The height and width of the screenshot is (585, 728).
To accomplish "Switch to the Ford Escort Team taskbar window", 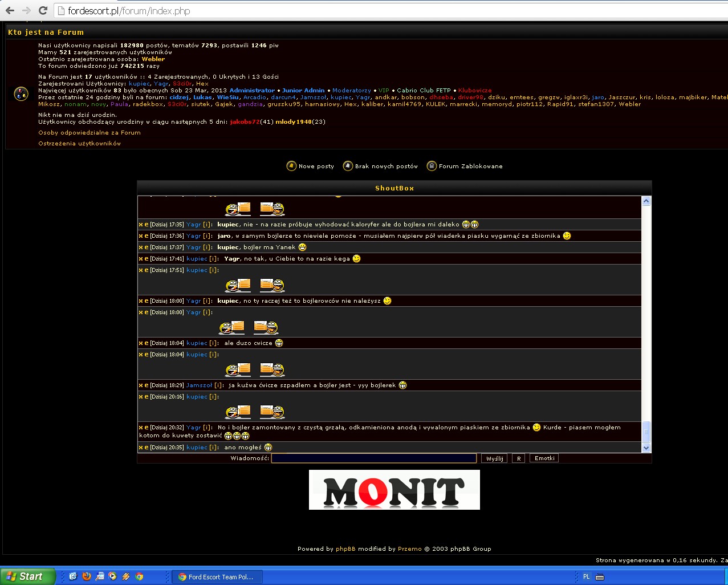I will [x=217, y=576].
